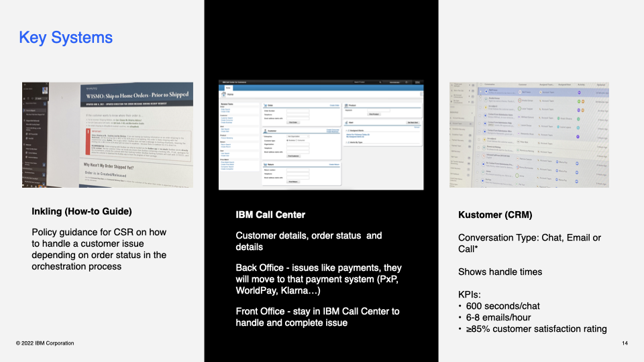This screenshot has width=644, height=362.
Task: Click the Customer person icon in Call Center
Action: click(265, 131)
